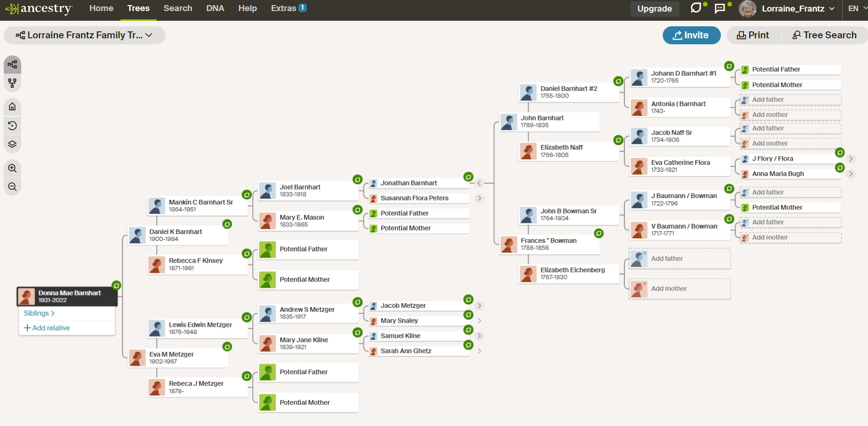The width and height of the screenshot is (868, 426).
Task: Expand the Siblings list for Donna Mae
Action: (x=39, y=313)
